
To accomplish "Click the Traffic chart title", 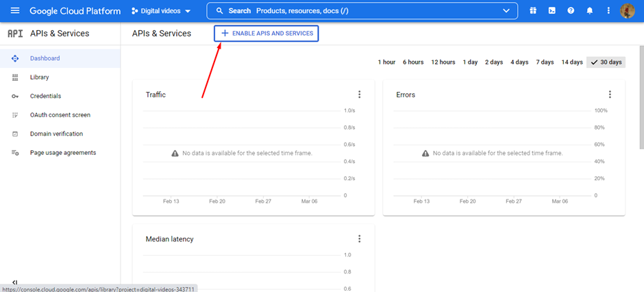I will click(156, 95).
